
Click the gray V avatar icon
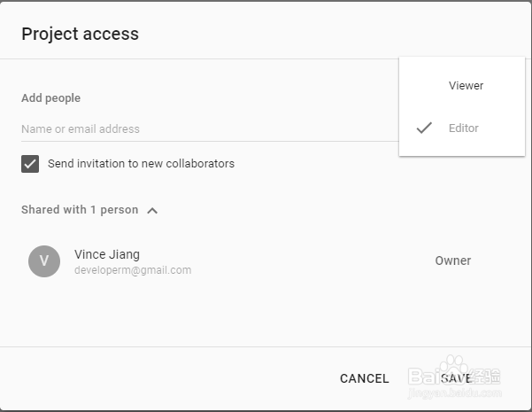44,261
